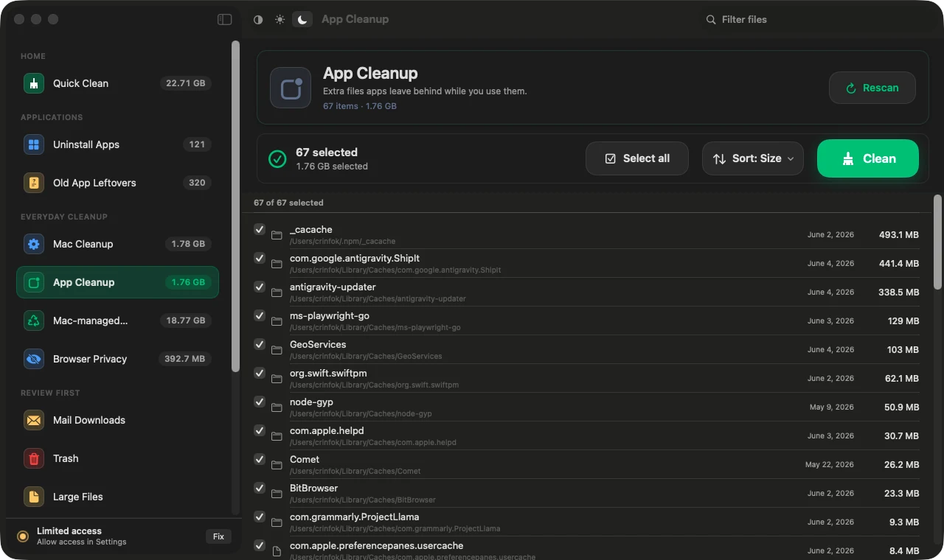
Task: Click the file list vertical scrollbar
Action: point(937,242)
